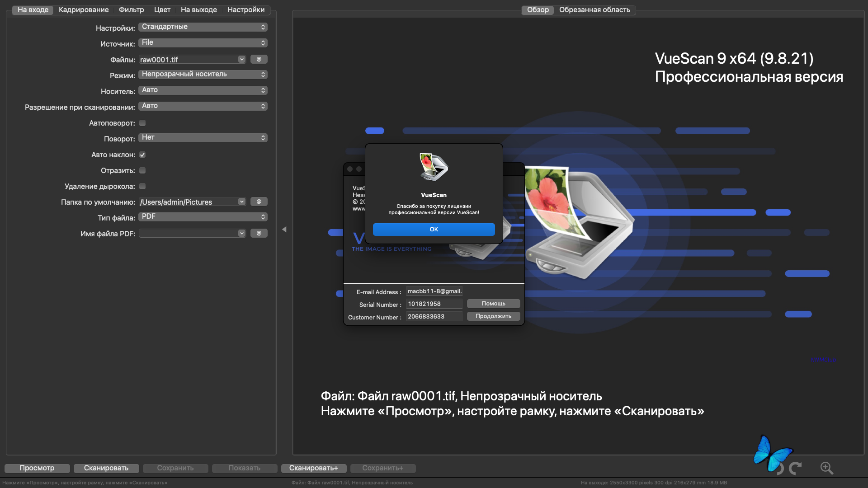
Task: Open the Тип файла dropdown set to PDF
Action: tap(203, 217)
